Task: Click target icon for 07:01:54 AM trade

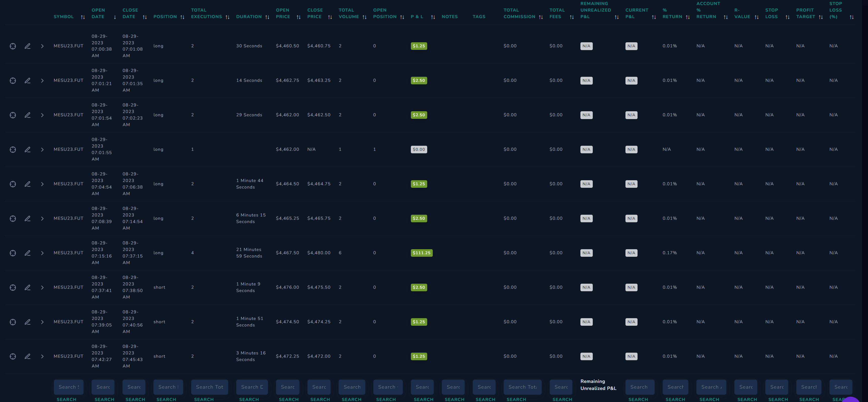Action: (x=13, y=115)
